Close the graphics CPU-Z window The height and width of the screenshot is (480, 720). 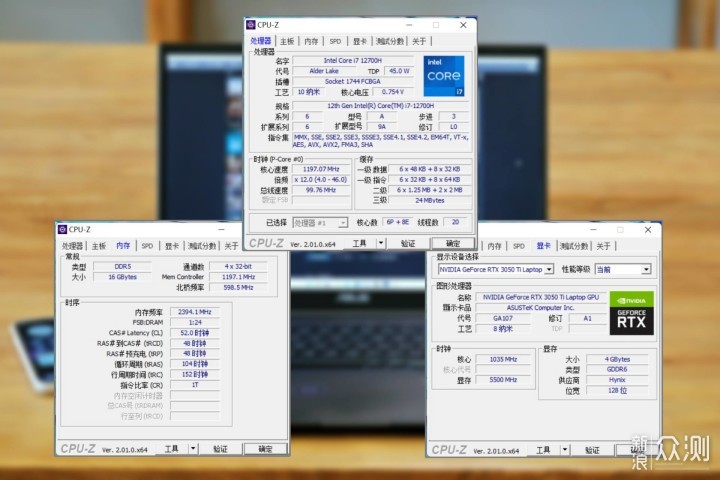point(648,229)
